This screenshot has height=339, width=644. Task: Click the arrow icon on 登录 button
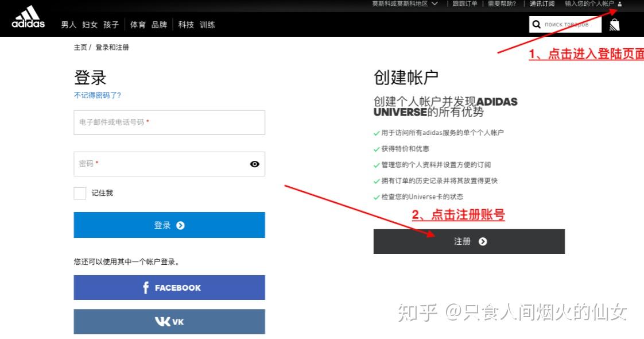180,225
